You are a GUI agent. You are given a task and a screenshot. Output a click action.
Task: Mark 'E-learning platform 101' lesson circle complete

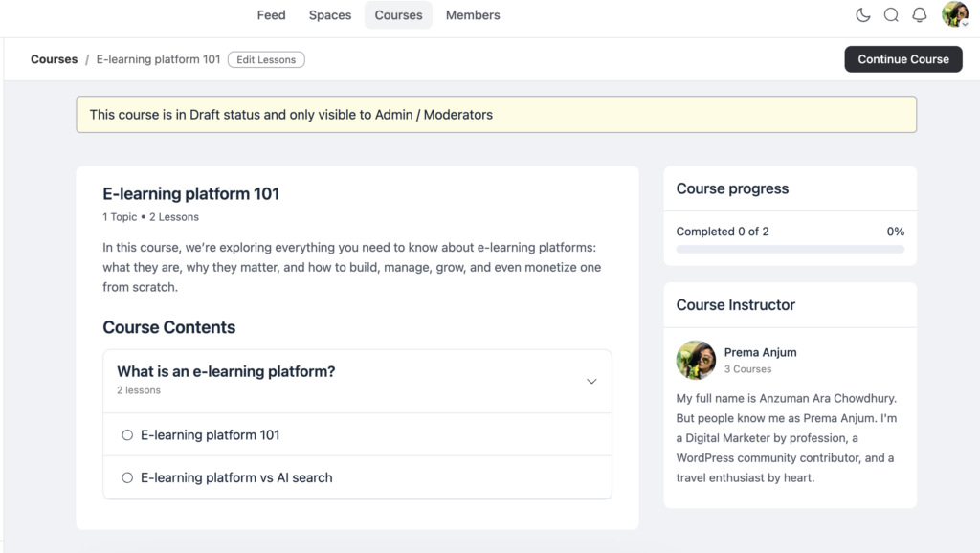click(x=127, y=434)
